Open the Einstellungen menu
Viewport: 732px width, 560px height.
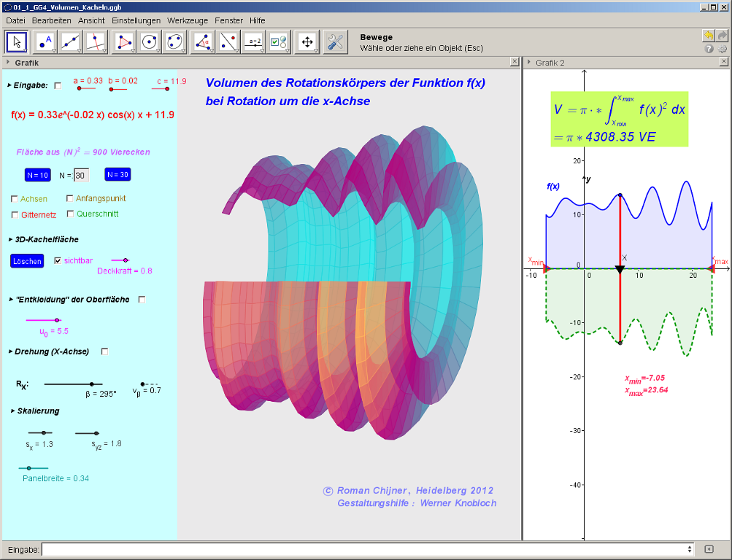[x=136, y=20]
